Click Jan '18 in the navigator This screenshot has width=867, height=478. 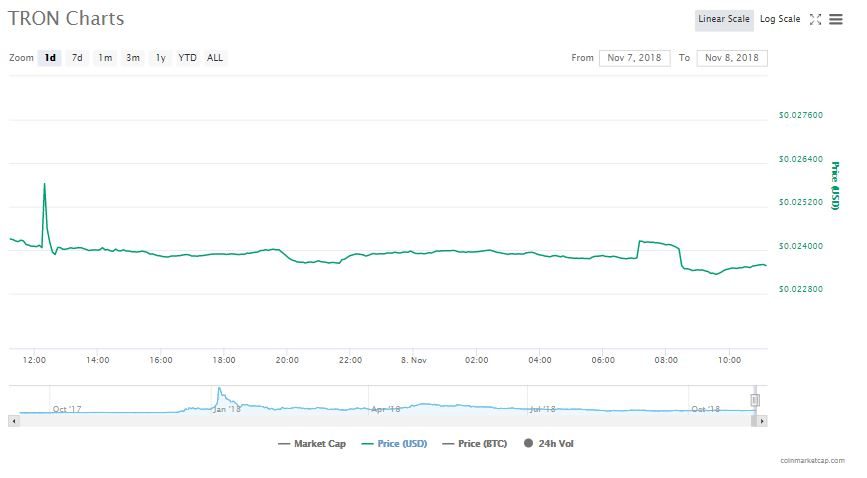click(227, 409)
